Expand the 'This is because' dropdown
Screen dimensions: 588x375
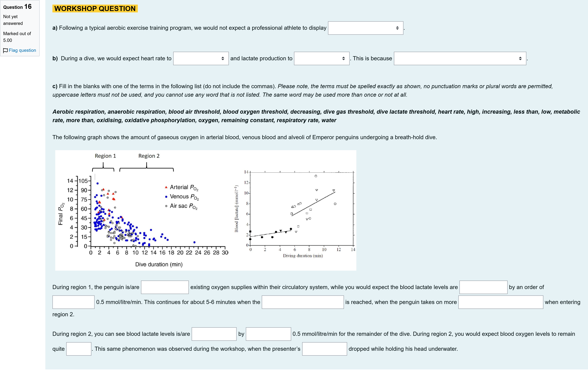[460, 59]
